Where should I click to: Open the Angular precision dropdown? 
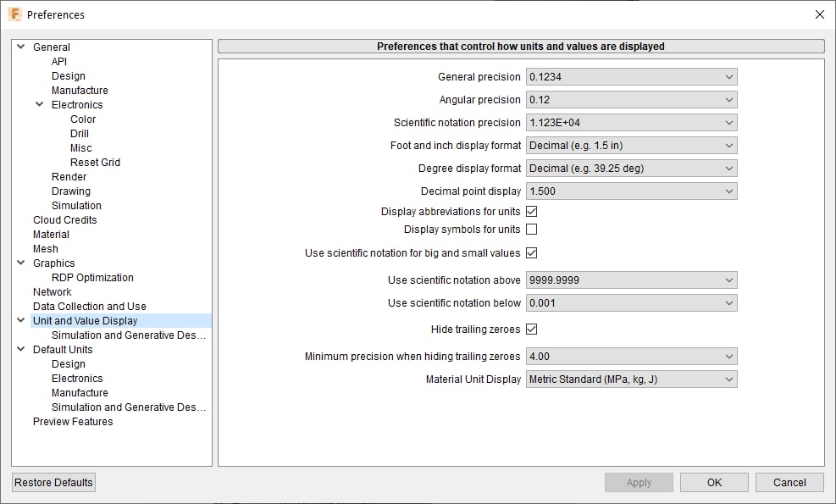(631, 100)
